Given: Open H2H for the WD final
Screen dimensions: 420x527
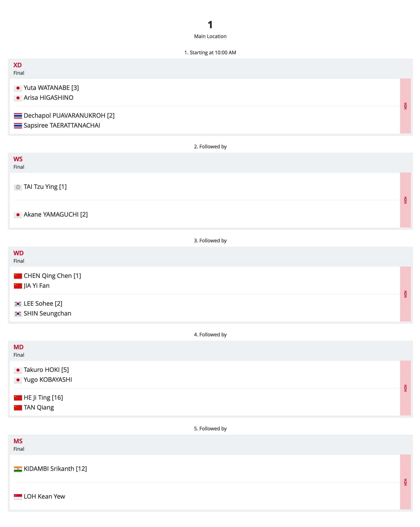Looking at the screenshot, I should 405,294.
